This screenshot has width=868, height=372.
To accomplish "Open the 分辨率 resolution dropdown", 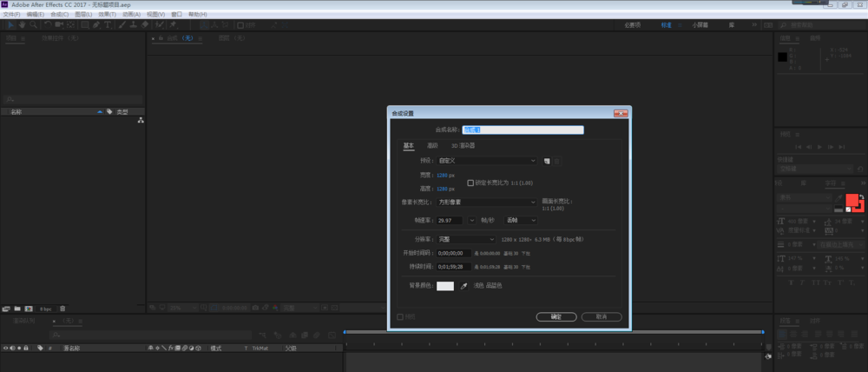I will 466,238.
